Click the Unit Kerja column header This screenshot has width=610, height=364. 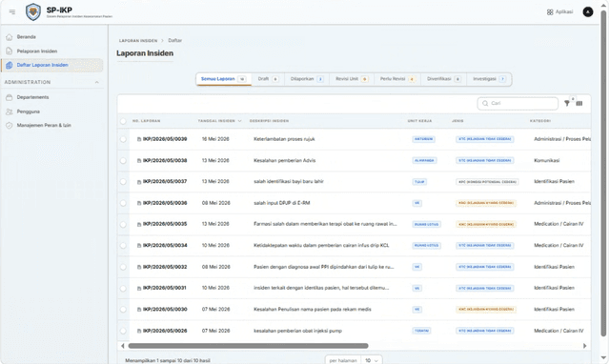point(419,121)
